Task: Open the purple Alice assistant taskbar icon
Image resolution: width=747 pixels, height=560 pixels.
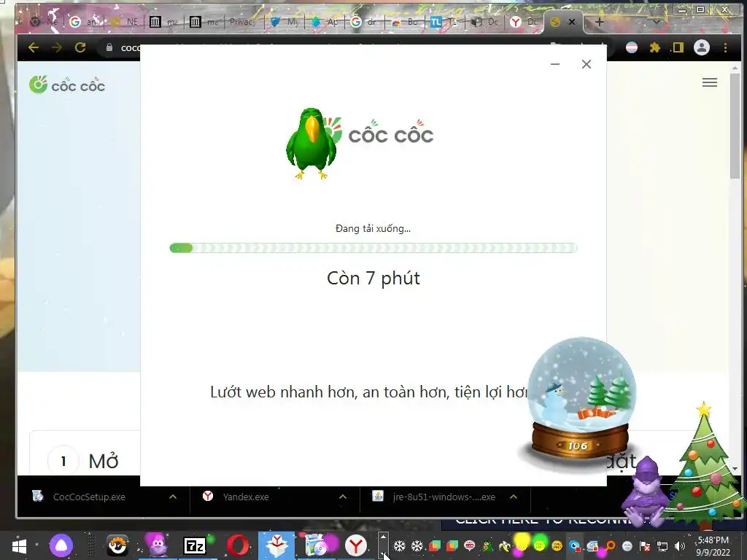Action: [61, 545]
